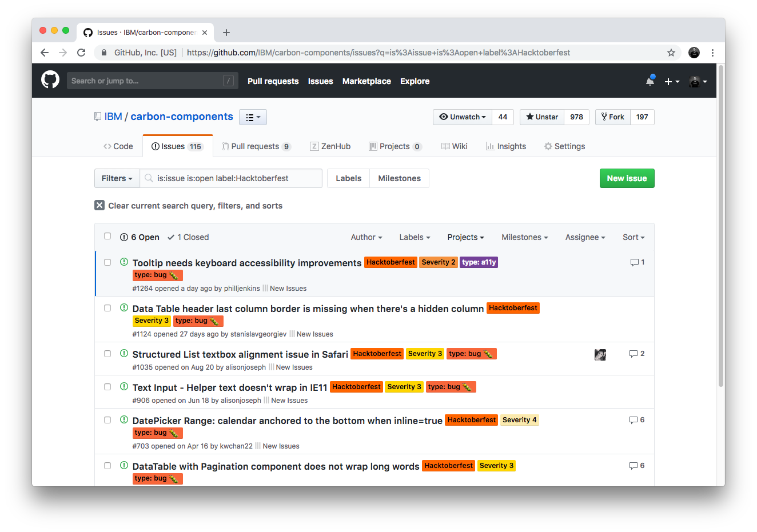Check the Data Table header border issue

[x=107, y=308]
